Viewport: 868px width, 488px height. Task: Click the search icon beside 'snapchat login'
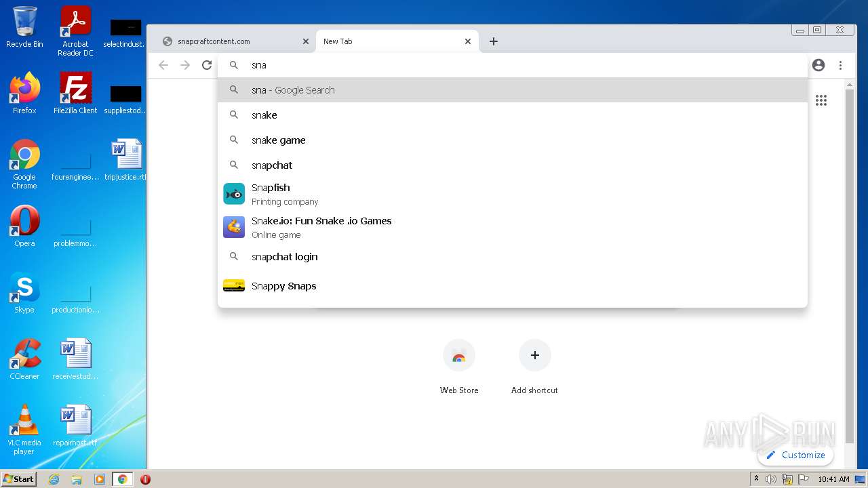(234, 257)
